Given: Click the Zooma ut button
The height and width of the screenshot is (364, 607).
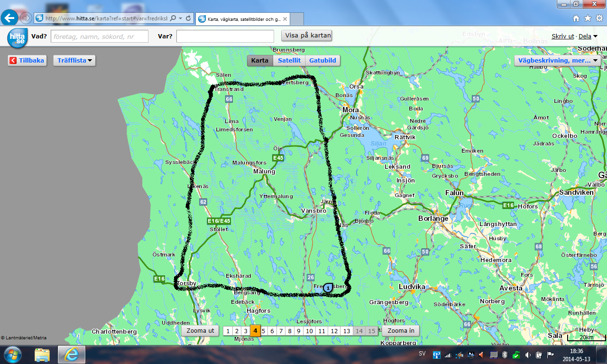Looking at the screenshot, I should 200,331.
